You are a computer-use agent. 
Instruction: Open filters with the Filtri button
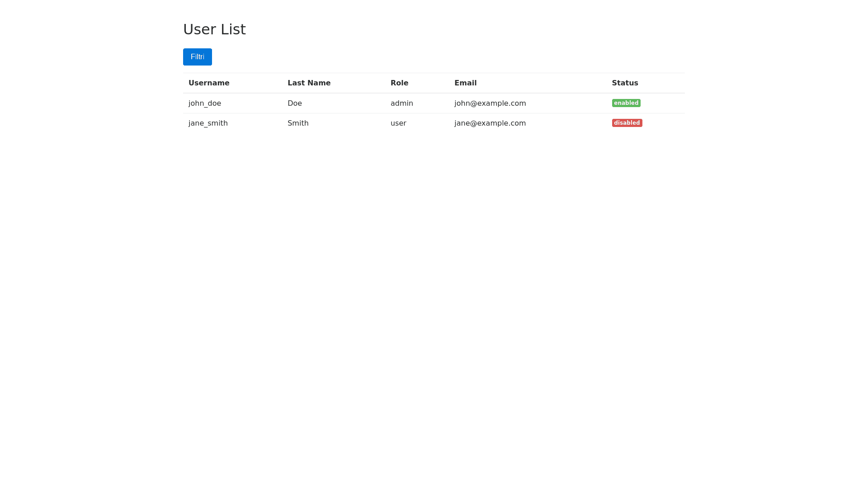coord(197,57)
